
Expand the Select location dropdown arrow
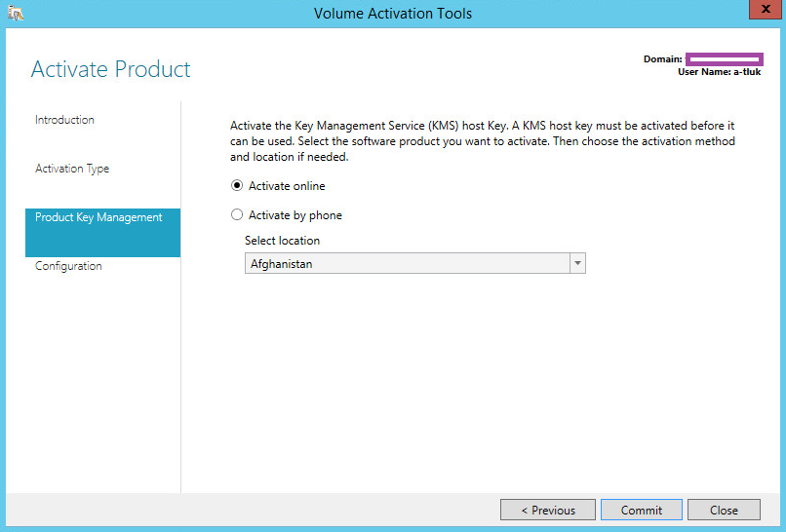576,264
